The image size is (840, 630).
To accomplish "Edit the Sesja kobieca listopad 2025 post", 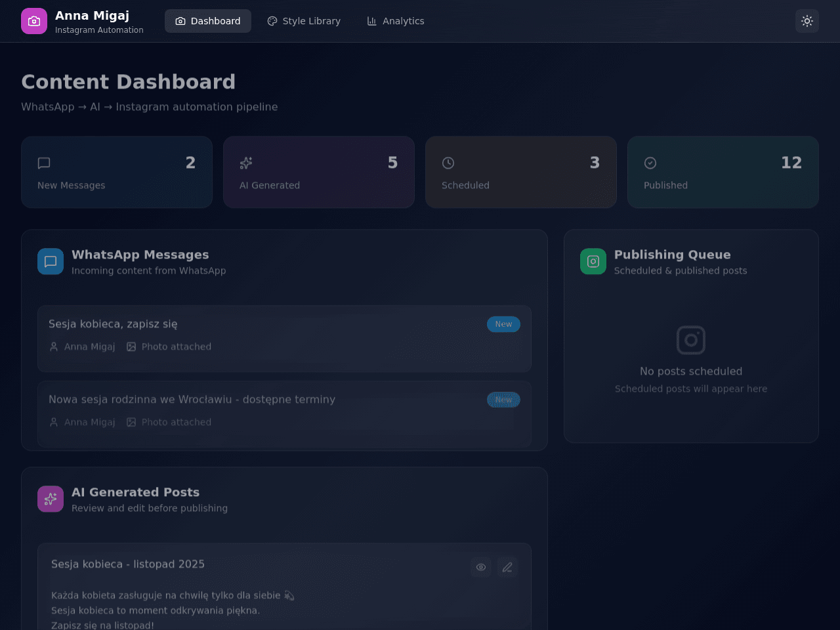I will 507,567.
